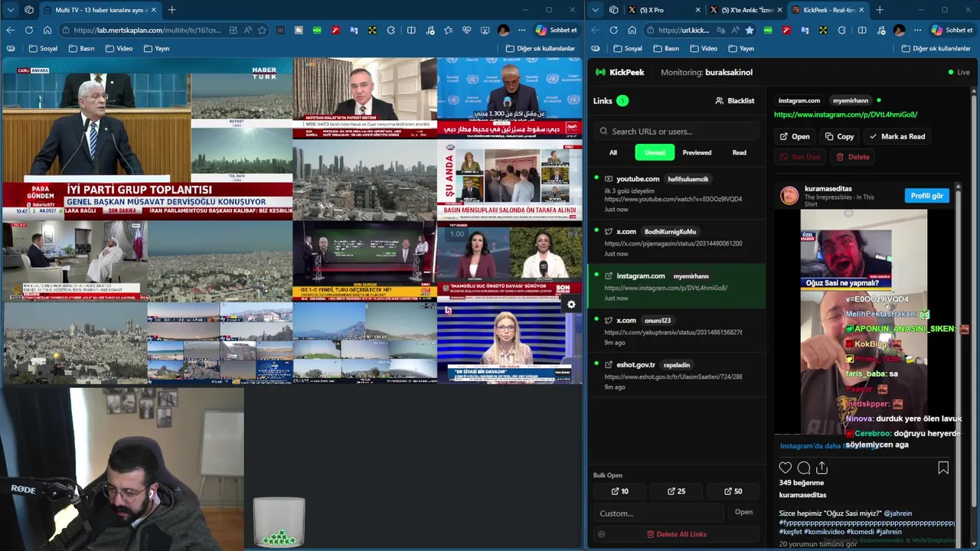The height and width of the screenshot is (551, 980).
Task: Expand Diğer sık kullanılanlar in left window
Action: pos(540,48)
